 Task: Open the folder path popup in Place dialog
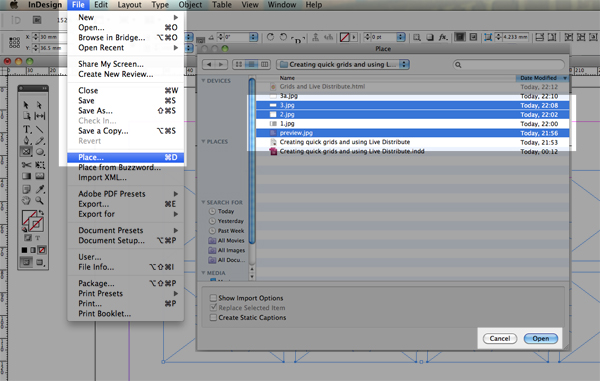[343, 64]
